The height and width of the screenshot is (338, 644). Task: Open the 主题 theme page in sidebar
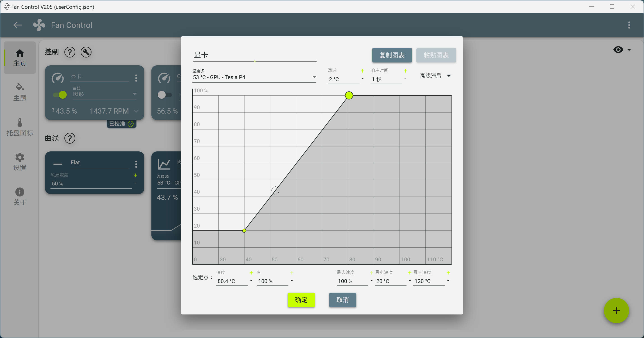pyautogui.click(x=20, y=92)
